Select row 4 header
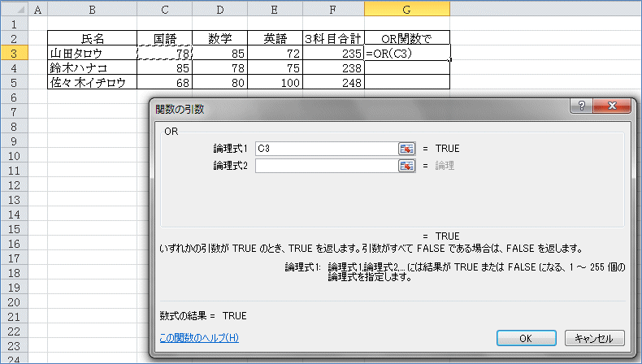The image size is (642, 364). [15, 68]
